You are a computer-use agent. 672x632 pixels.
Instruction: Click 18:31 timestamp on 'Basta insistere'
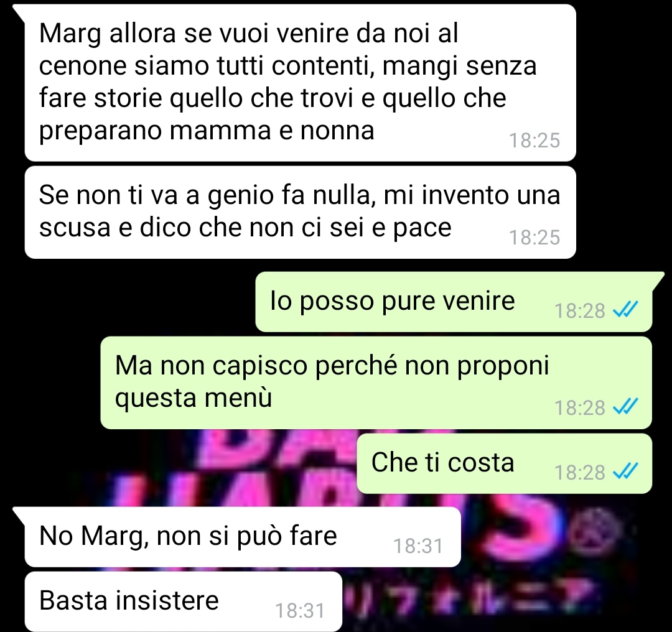[300, 611]
